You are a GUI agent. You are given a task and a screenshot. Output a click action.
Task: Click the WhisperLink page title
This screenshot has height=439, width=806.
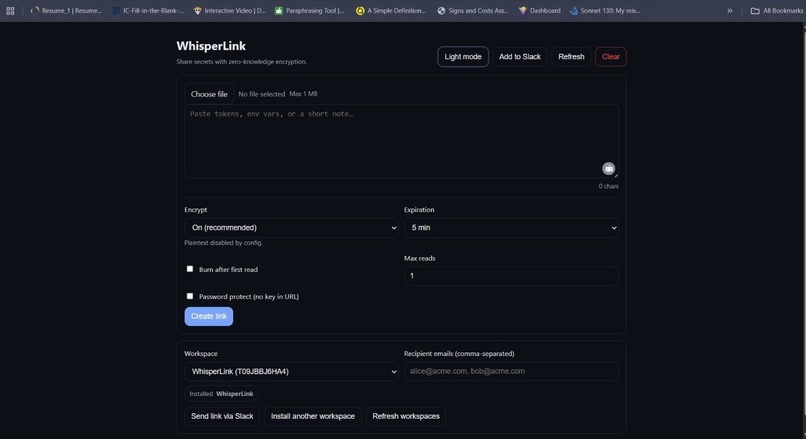[x=211, y=46]
